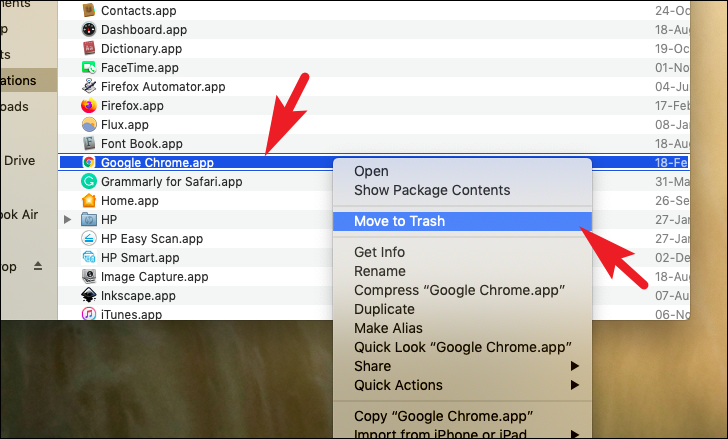The width and height of the screenshot is (728, 439).
Task: Select the Dictionary.app file name
Action: tap(142, 49)
